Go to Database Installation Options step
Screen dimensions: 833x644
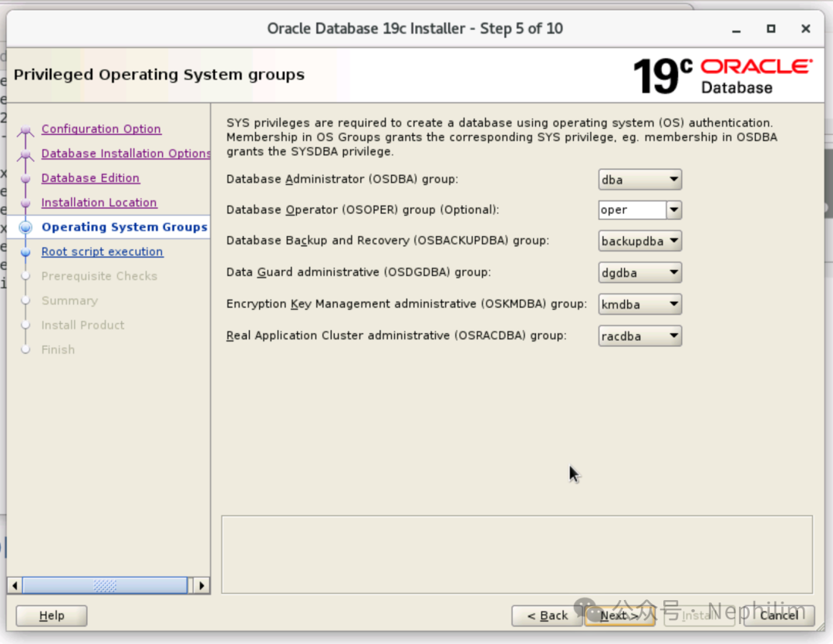pyautogui.click(x=126, y=153)
